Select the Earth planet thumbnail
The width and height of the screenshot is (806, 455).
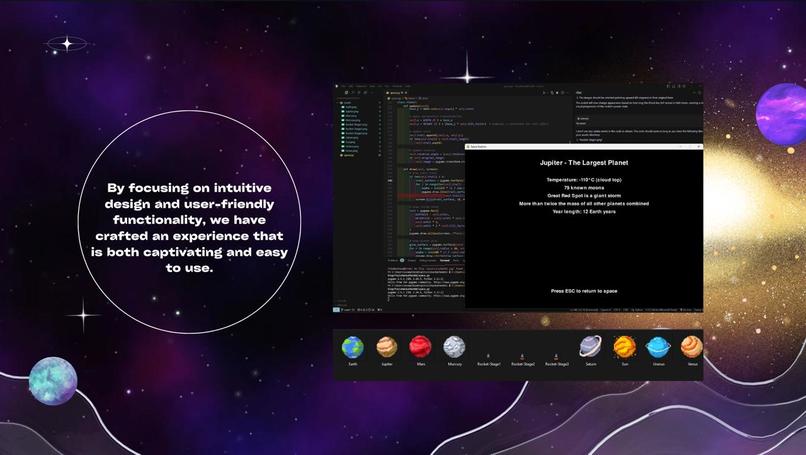click(353, 348)
